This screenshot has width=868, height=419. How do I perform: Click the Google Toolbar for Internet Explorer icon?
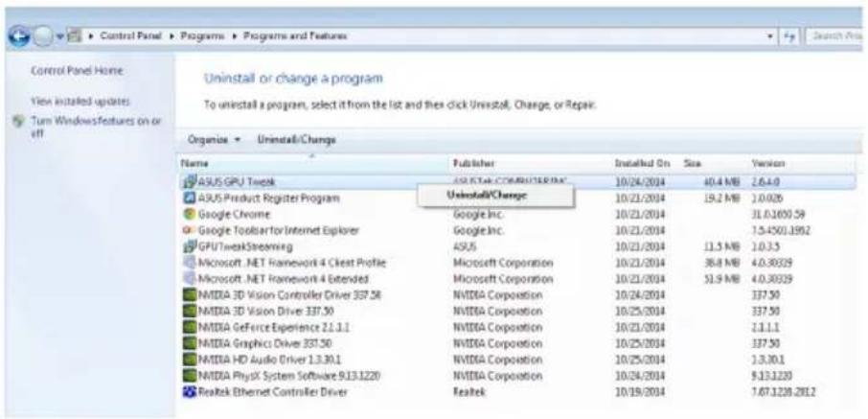click(x=190, y=229)
